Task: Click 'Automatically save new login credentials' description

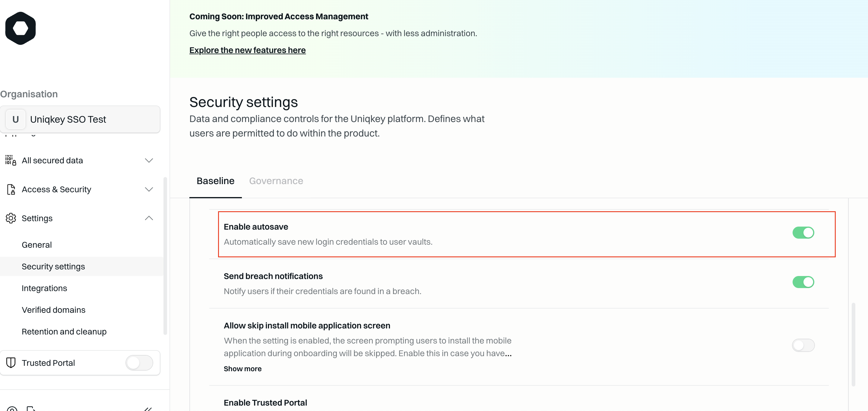Action: pyautogui.click(x=328, y=242)
